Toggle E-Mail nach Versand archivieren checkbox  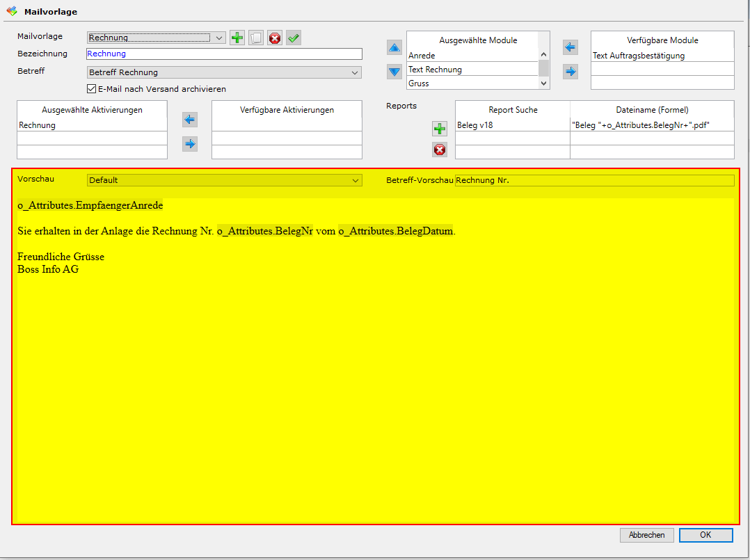91,89
